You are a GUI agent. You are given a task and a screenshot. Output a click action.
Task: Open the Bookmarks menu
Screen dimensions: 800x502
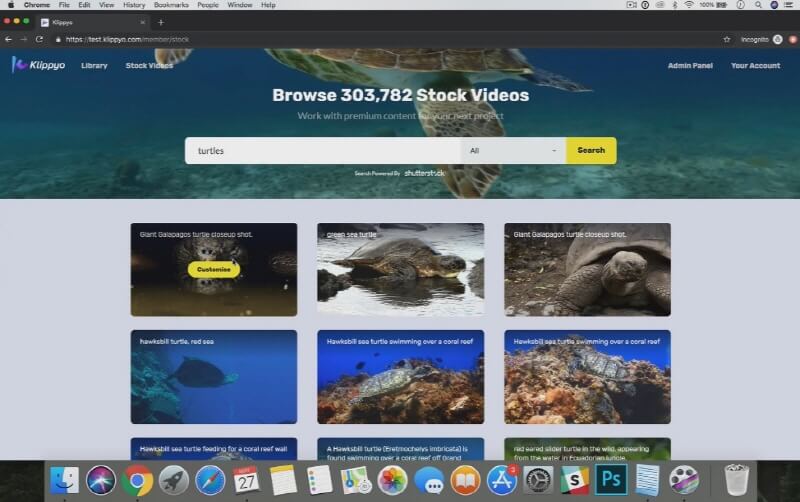[171, 5]
